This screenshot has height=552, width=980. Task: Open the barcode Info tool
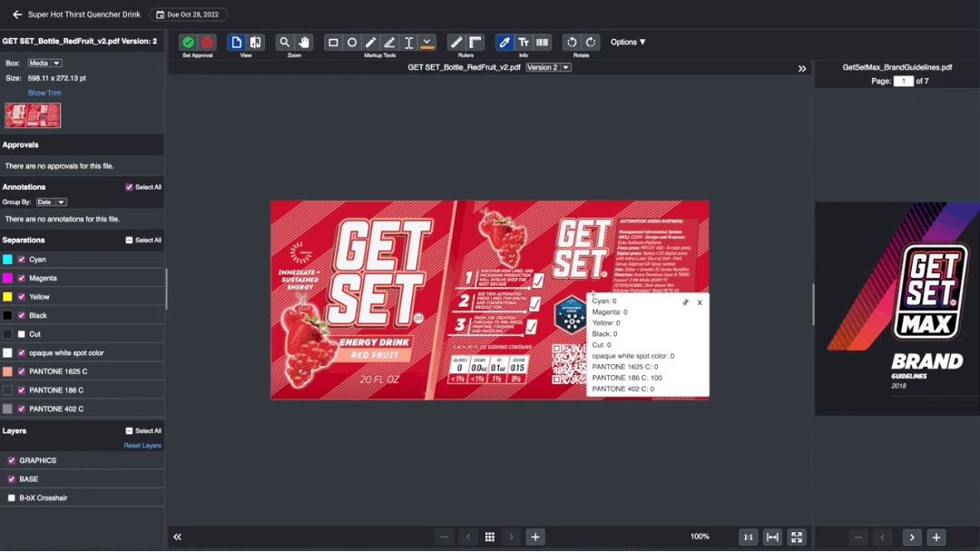click(x=542, y=42)
